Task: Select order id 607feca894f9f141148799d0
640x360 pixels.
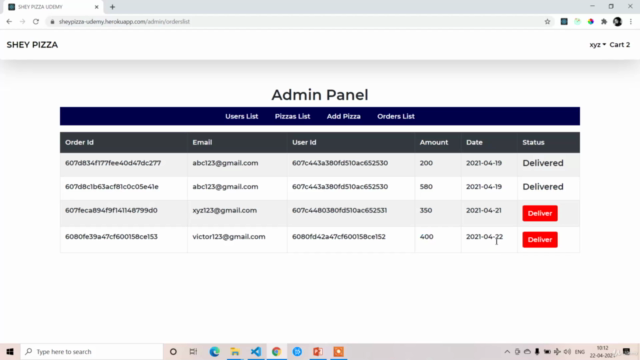Action: click(x=111, y=210)
